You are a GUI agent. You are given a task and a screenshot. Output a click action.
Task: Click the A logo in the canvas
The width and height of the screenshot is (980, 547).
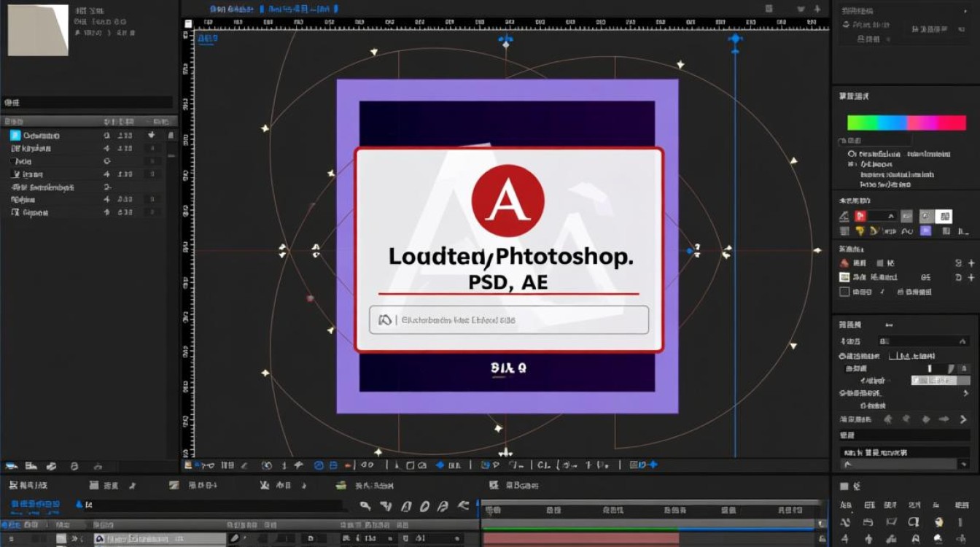coord(507,201)
